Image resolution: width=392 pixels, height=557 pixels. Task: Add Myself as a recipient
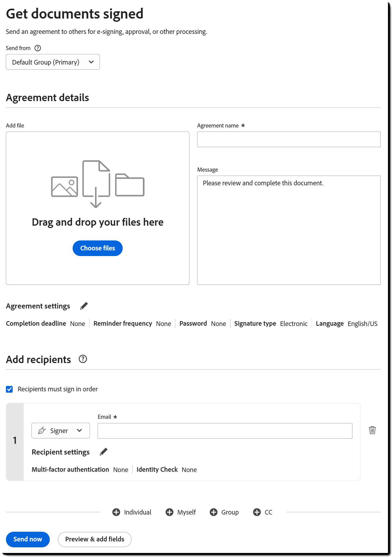tap(181, 512)
